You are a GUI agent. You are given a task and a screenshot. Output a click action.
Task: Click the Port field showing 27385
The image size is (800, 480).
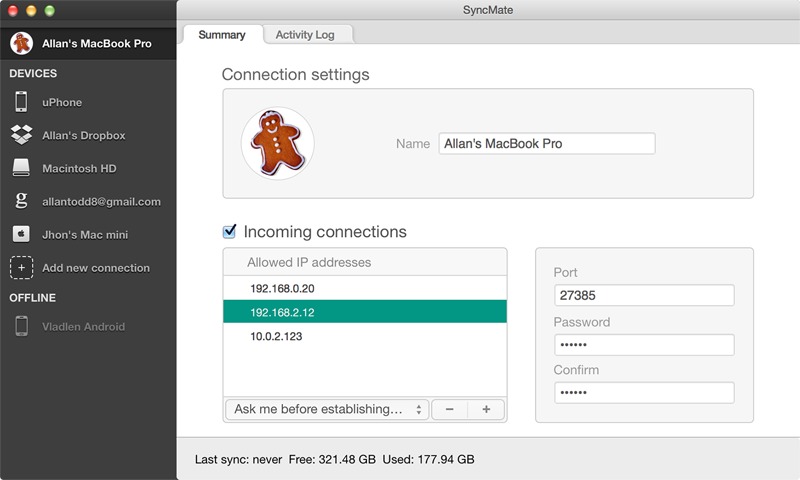tap(644, 295)
